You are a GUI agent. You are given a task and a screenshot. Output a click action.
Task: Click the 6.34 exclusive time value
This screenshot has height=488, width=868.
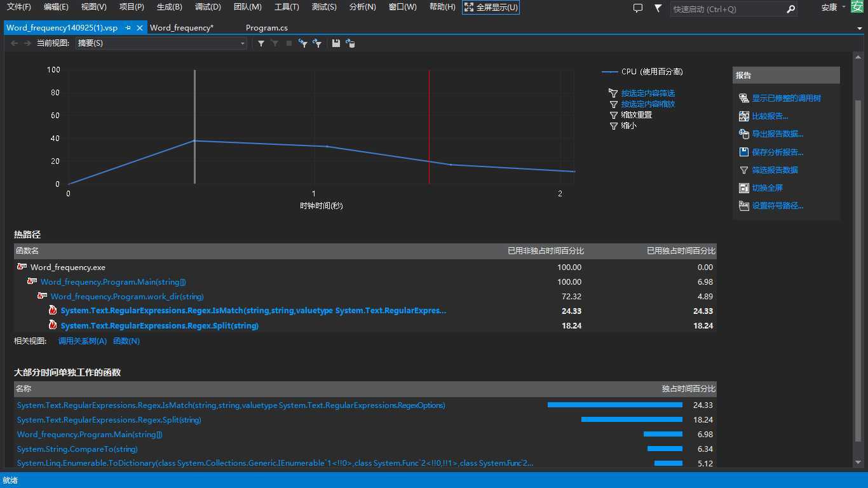pos(705,449)
